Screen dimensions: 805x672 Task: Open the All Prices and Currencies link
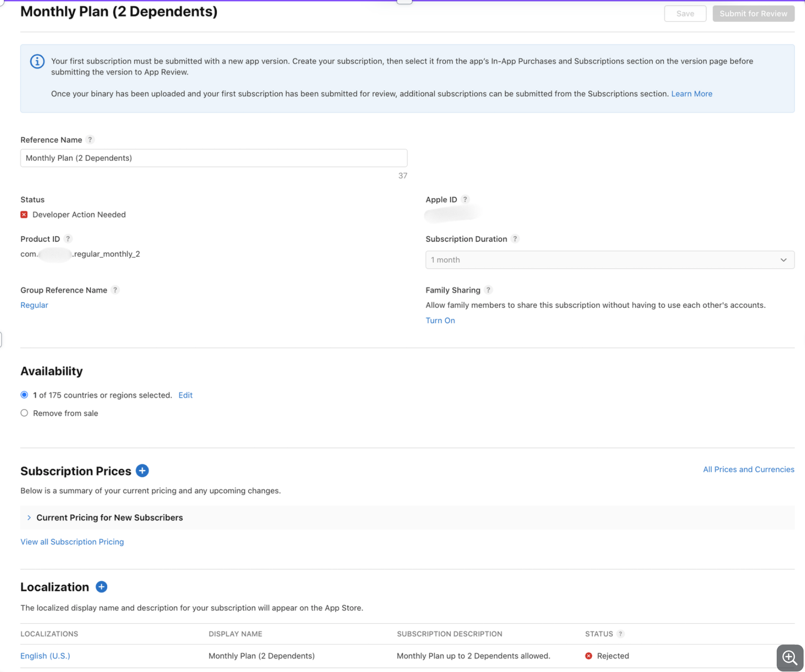click(748, 469)
